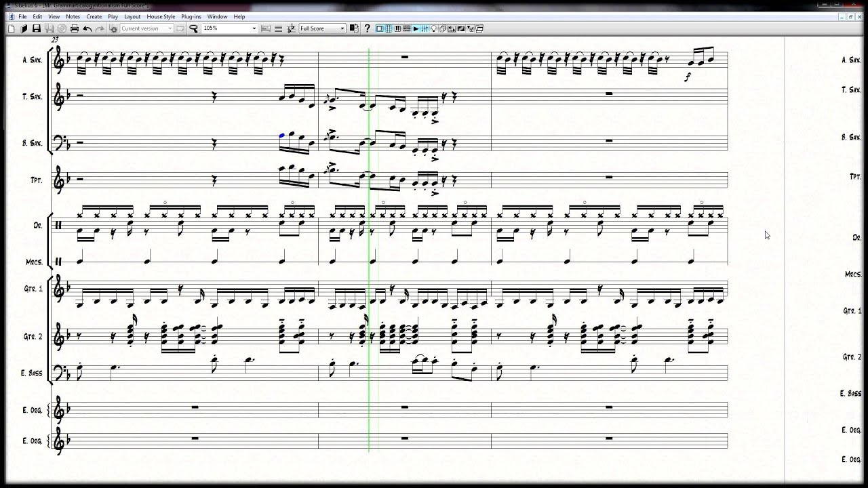Open the Play menu
Viewport: 868px width, 488px height.
coord(113,16)
